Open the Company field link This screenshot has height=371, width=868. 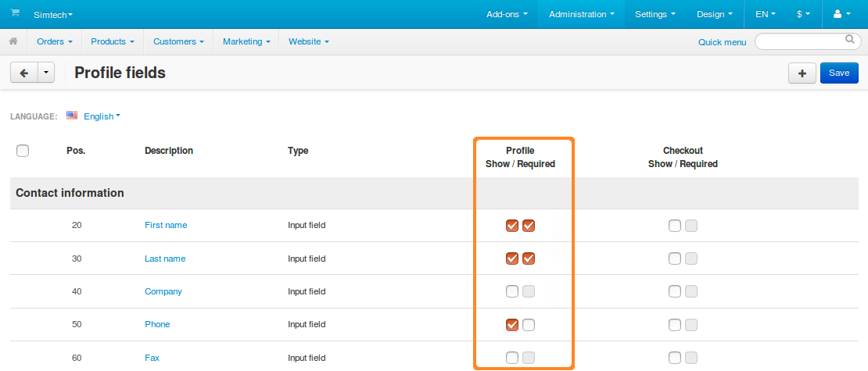click(163, 291)
